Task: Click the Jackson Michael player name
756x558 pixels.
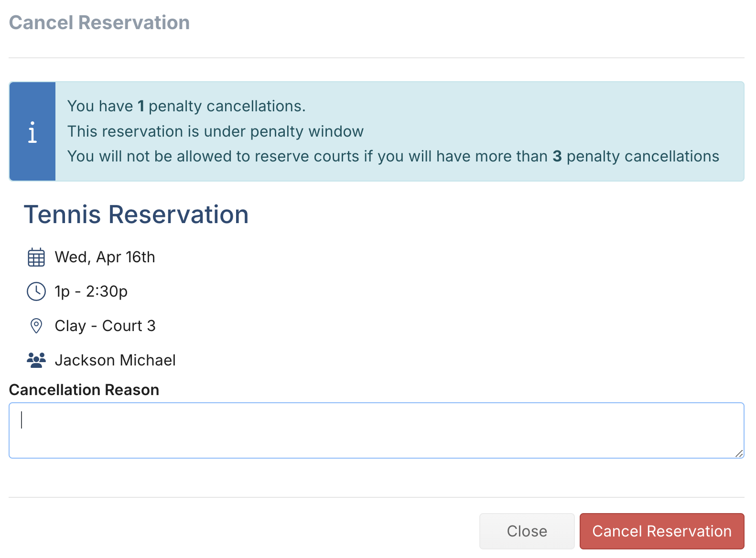Action: (x=115, y=360)
